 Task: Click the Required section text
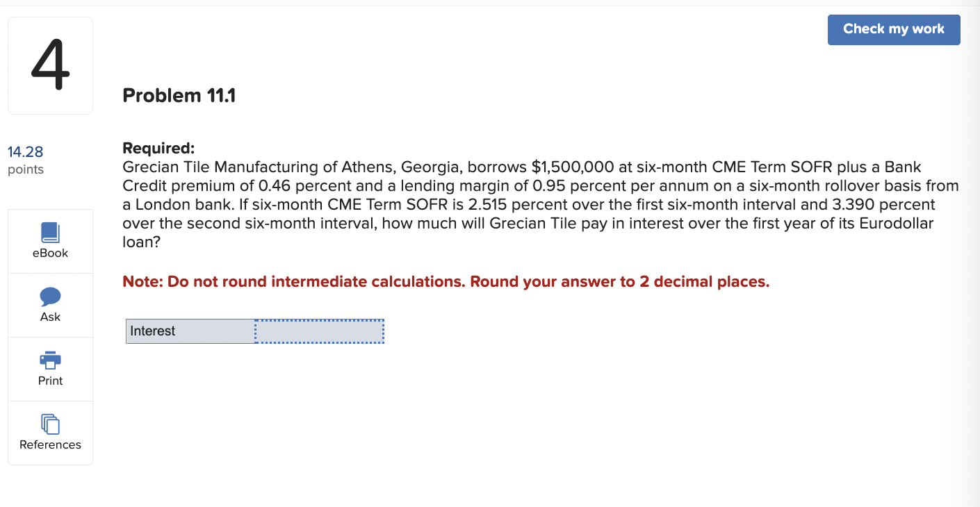pyautogui.click(x=158, y=148)
